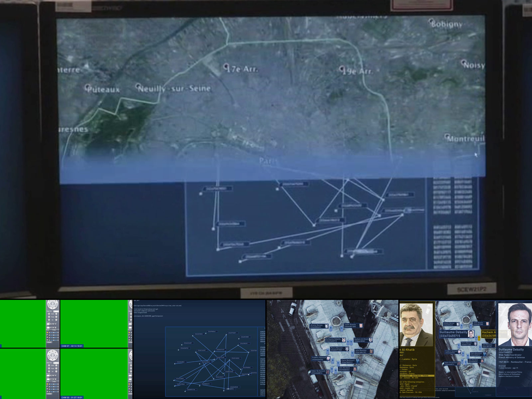Viewport: 532px width, 399px height.
Task: Click PTZ joystick in panel left of CAM 03
Action: click(53, 355)
